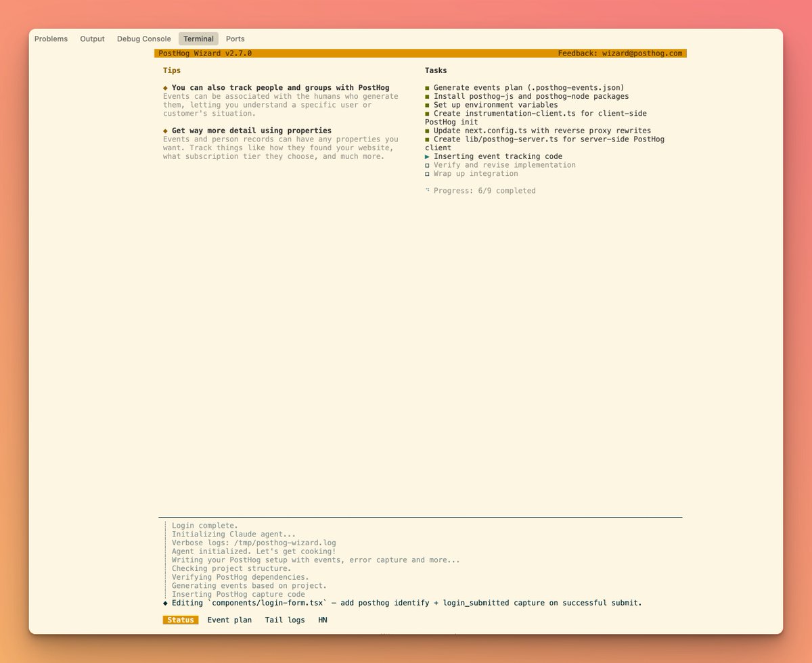Select the Terminal tab

pyautogui.click(x=198, y=39)
